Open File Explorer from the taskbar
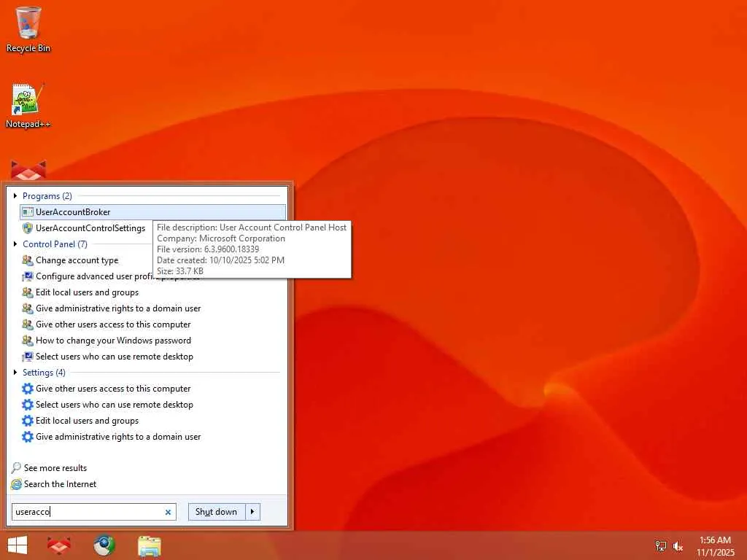This screenshot has height=560, width=747. tap(150, 545)
